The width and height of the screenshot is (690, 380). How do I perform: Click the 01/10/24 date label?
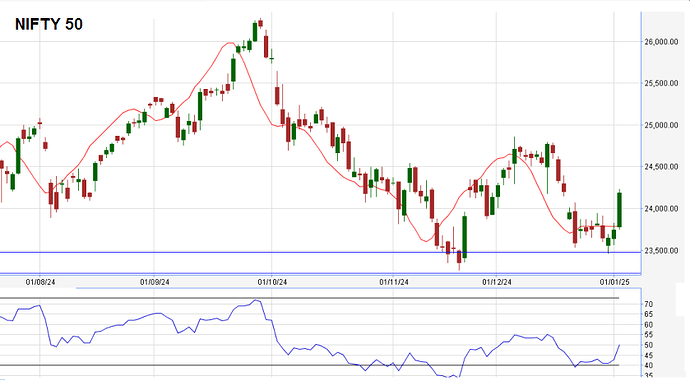(x=272, y=282)
